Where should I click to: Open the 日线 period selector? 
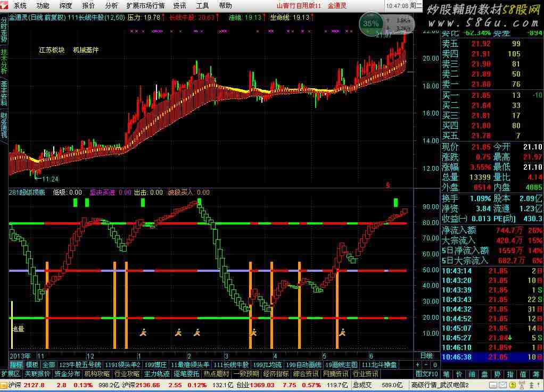[426, 355]
